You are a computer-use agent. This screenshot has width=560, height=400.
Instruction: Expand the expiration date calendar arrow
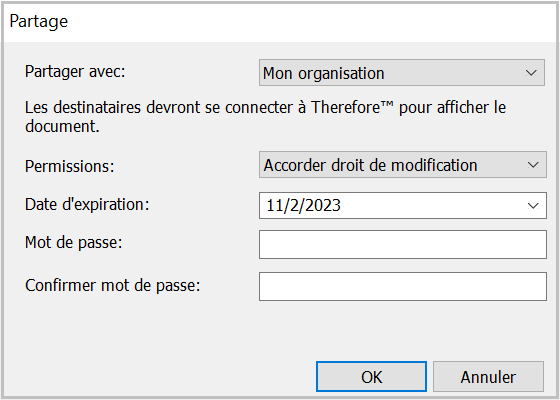coord(533,206)
